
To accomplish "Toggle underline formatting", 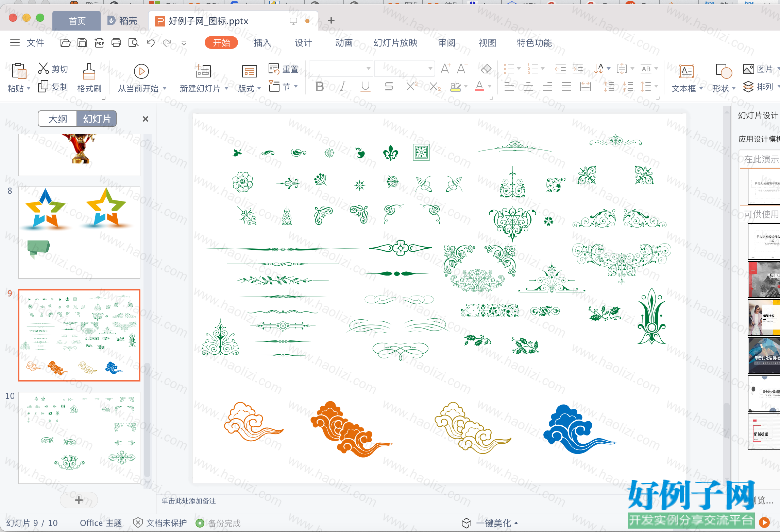I will coord(366,87).
